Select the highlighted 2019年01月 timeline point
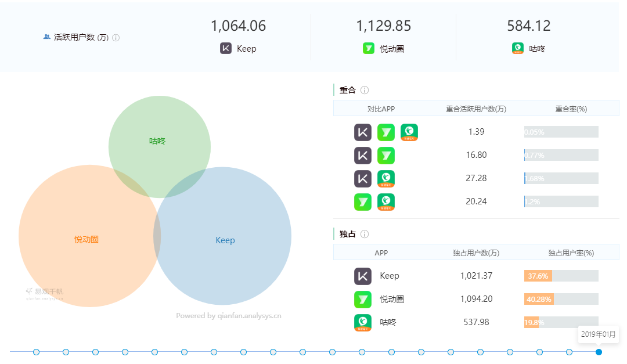The image size is (627, 364). (x=599, y=352)
